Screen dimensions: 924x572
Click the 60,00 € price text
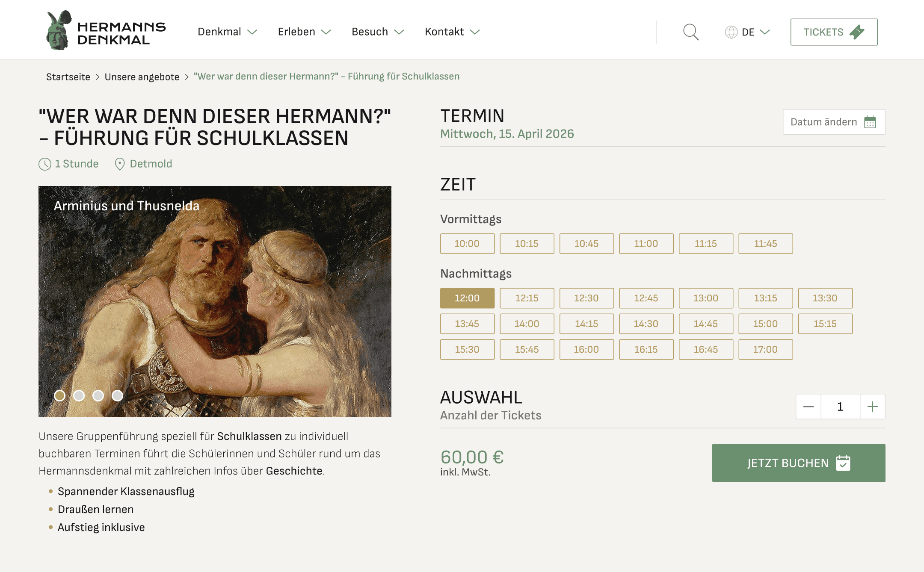click(472, 457)
